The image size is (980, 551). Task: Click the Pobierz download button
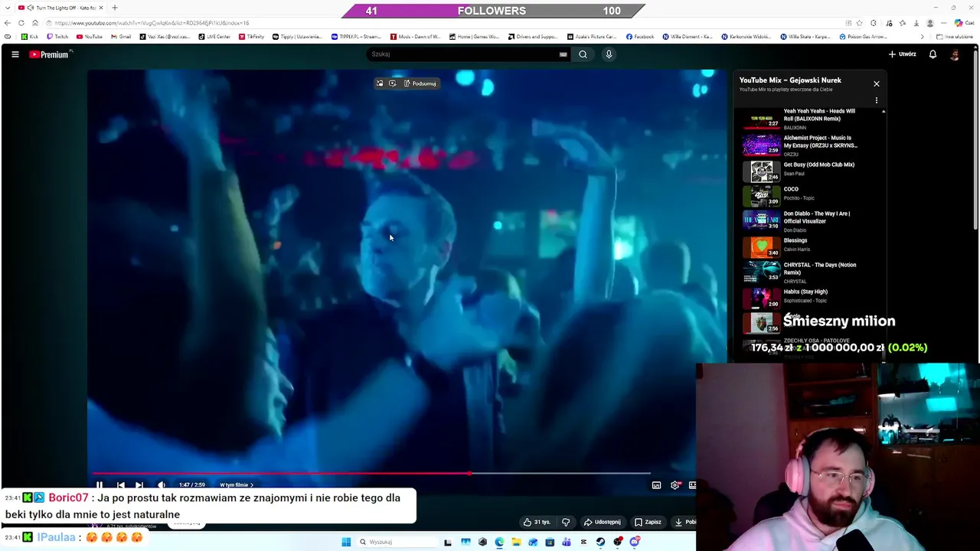pos(685,522)
